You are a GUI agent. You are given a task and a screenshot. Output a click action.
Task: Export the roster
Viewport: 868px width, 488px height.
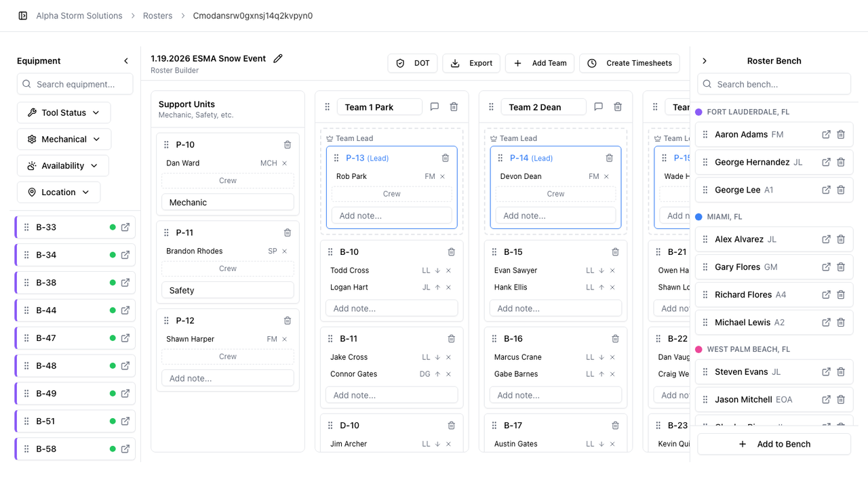471,63
